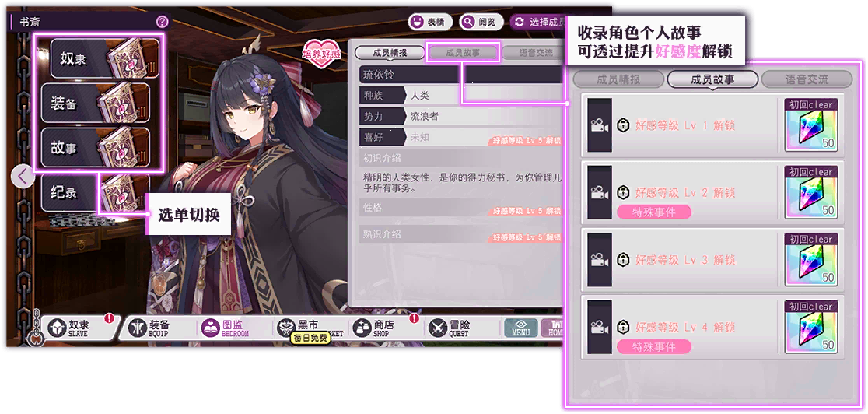Image resolution: width=868 pixels, height=414 pixels.
Task: Open the 故事 book menu entry
Action: 95,148
